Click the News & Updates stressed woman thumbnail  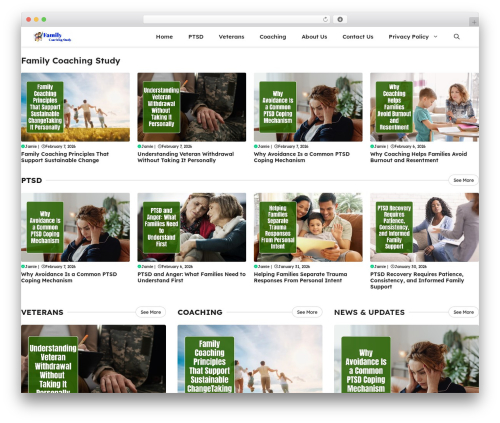click(406, 359)
